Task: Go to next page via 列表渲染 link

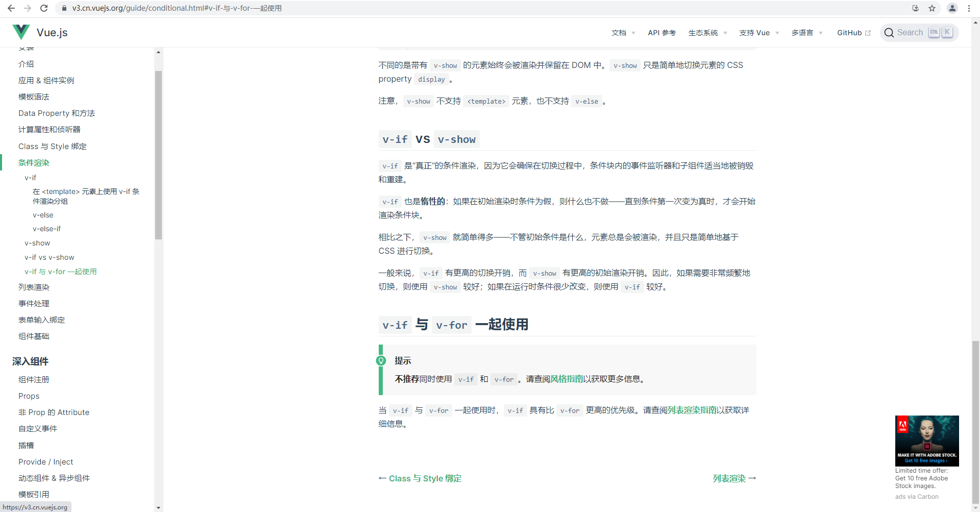Action: tap(729, 478)
